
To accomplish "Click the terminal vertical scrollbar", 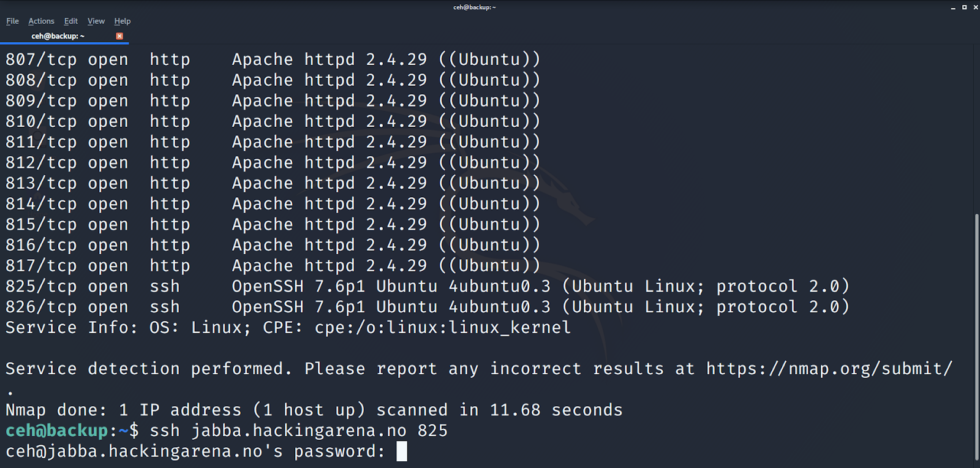I will [976, 336].
